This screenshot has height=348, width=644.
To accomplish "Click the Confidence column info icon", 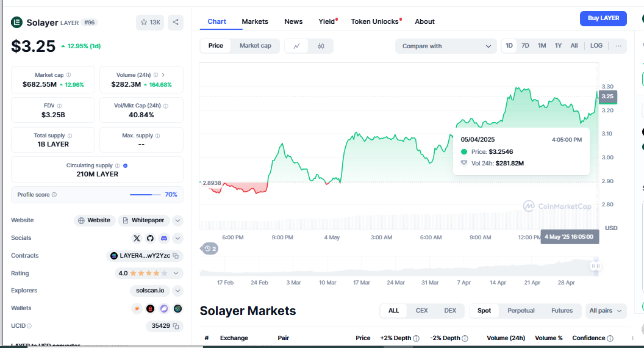I will point(610,339).
